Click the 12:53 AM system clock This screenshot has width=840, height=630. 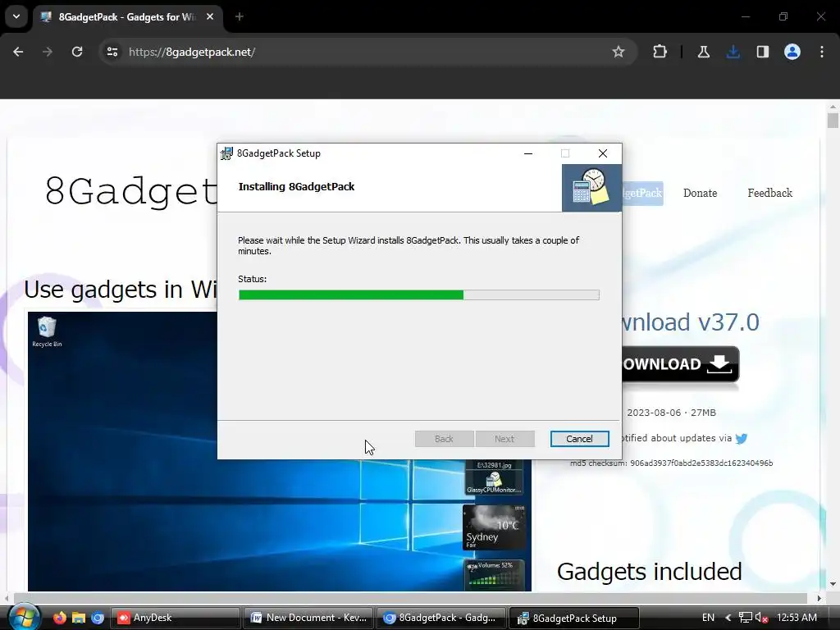pyautogui.click(x=797, y=618)
